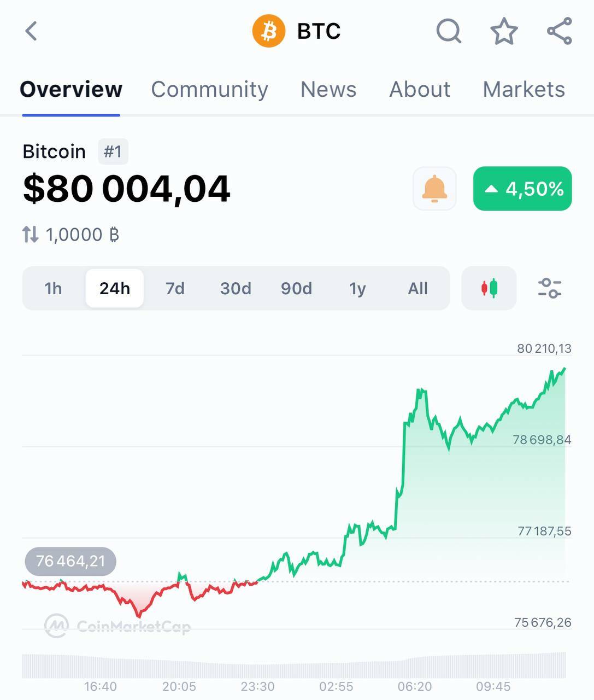Select the 90d time range
This screenshot has height=700, width=594.
tap(296, 288)
